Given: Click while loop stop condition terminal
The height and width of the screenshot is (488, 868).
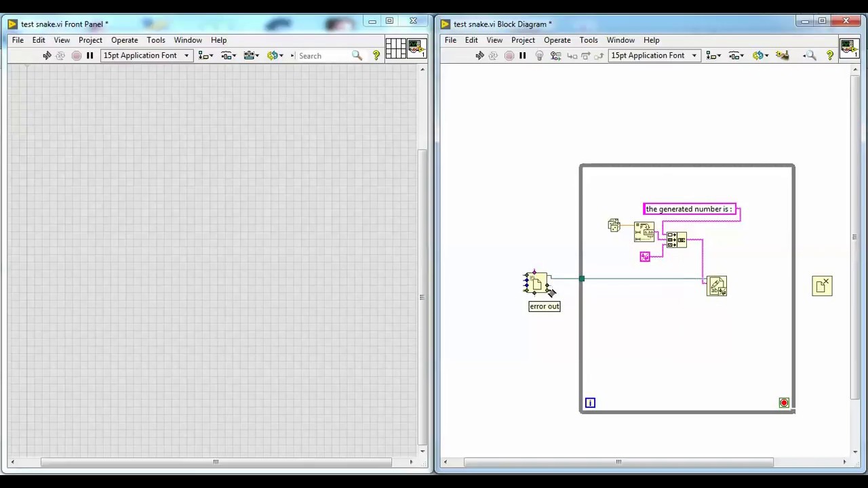Looking at the screenshot, I should tap(784, 403).
